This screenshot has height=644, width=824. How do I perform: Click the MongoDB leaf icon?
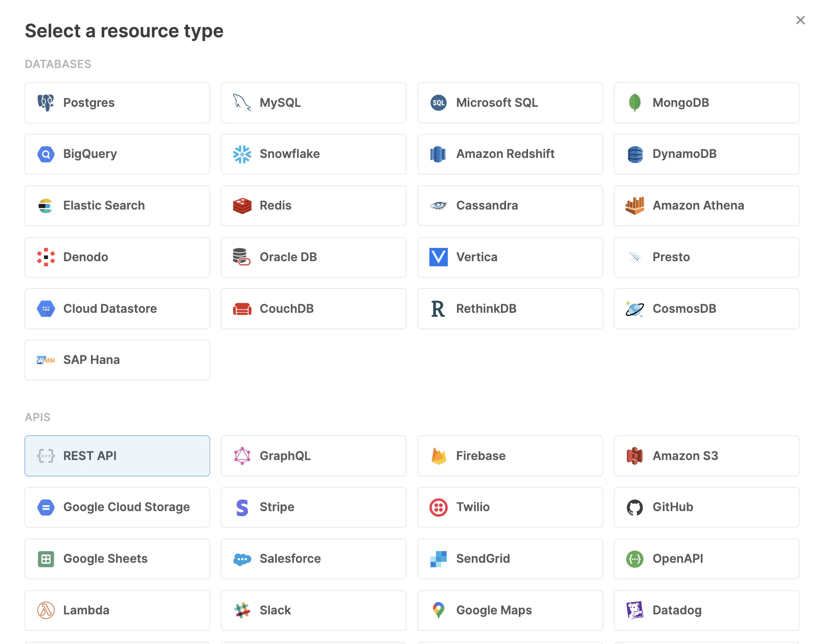click(634, 103)
